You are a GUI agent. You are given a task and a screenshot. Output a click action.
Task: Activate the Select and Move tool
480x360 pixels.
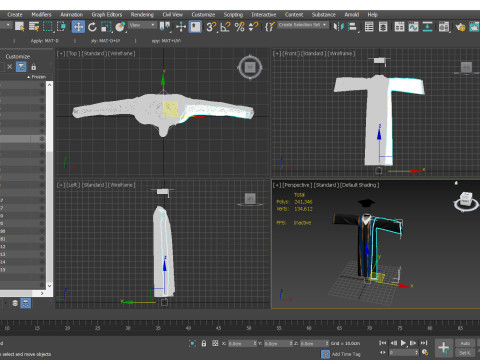click(x=78, y=27)
